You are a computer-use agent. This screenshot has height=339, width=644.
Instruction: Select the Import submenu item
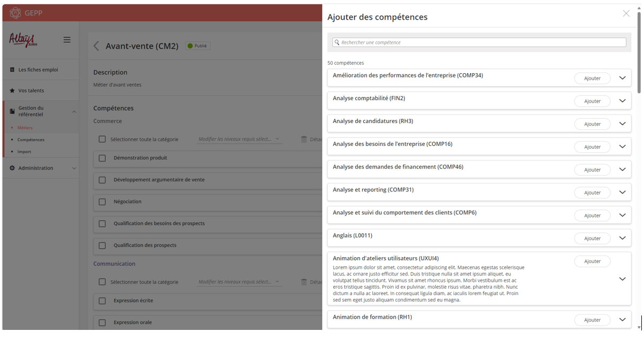[24, 151]
